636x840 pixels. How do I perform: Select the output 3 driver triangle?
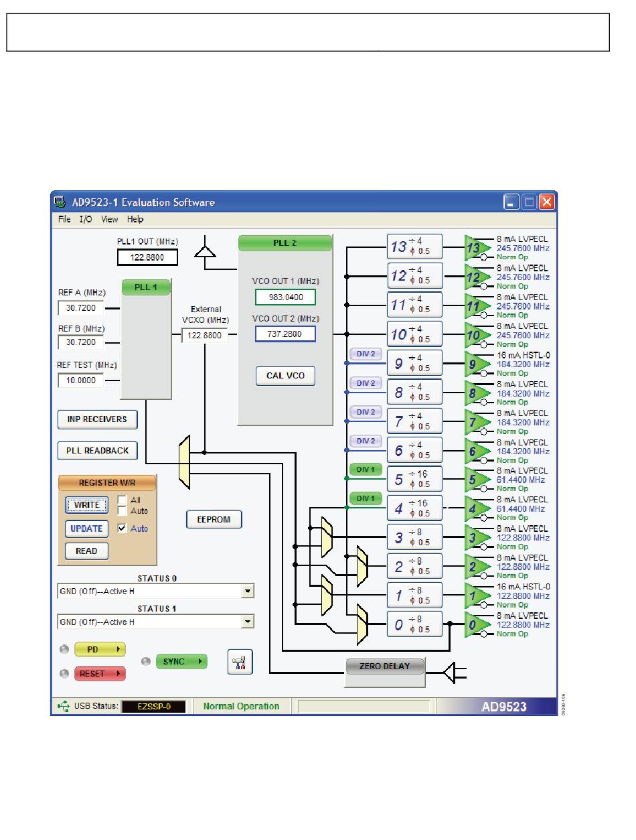click(x=477, y=538)
